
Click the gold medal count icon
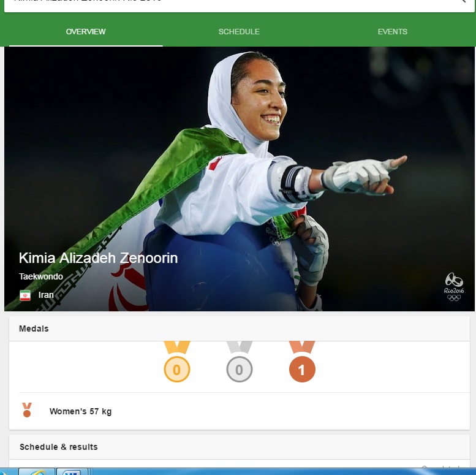(177, 362)
